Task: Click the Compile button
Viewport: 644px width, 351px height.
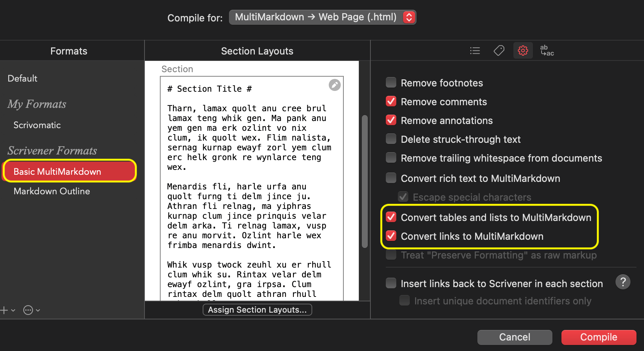Action: point(599,337)
